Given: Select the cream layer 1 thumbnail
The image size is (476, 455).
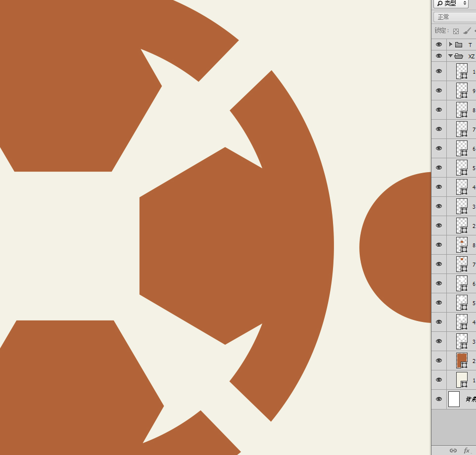Looking at the screenshot, I should pyautogui.click(x=462, y=380).
